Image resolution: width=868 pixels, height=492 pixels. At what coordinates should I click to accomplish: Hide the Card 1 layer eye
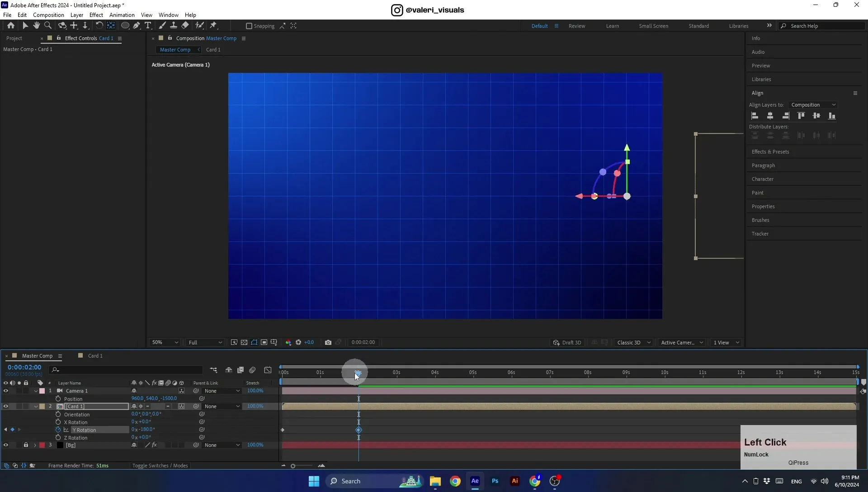[6, 406]
